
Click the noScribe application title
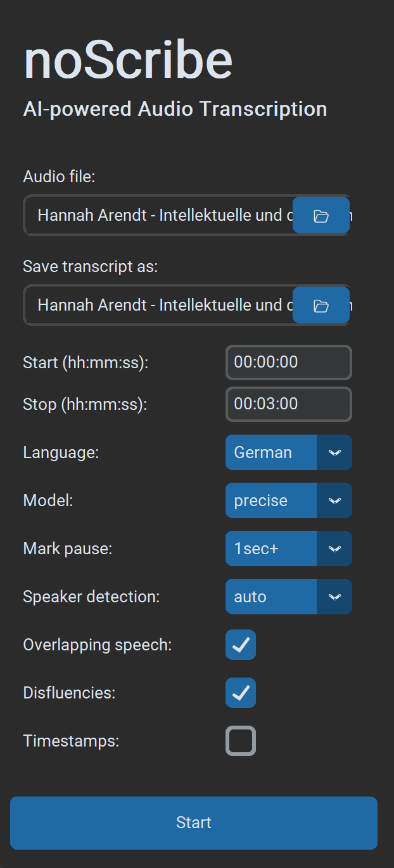pyautogui.click(x=129, y=59)
